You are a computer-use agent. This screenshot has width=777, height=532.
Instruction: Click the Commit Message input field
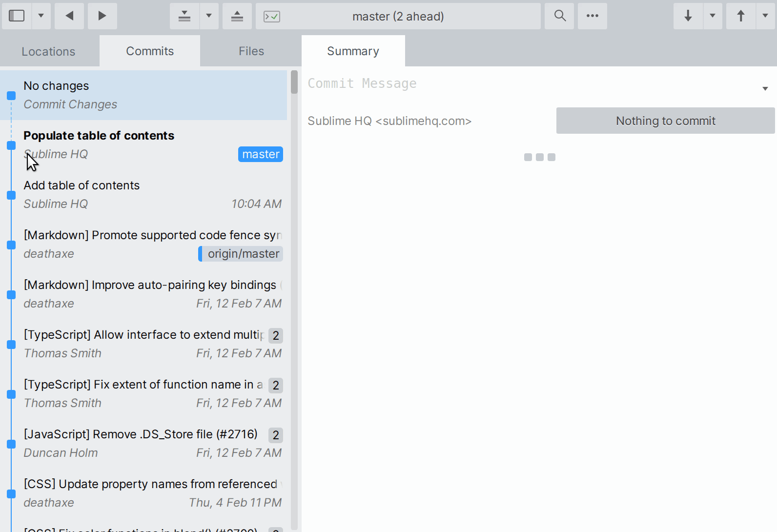532,84
